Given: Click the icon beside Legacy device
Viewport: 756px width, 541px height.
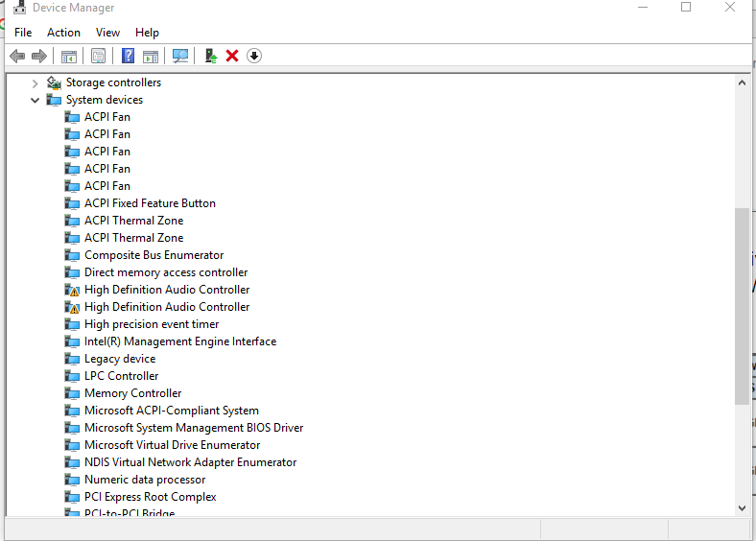Looking at the screenshot, I should coord(72,359).
